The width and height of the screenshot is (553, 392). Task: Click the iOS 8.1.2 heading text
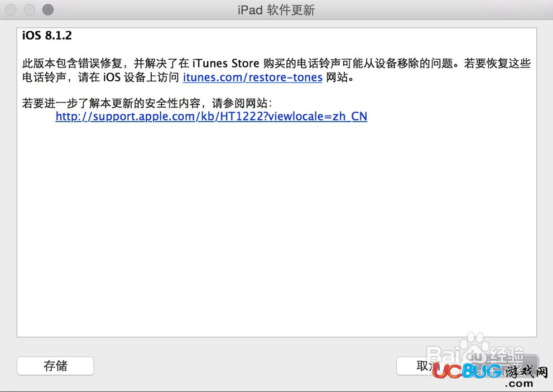47,35
